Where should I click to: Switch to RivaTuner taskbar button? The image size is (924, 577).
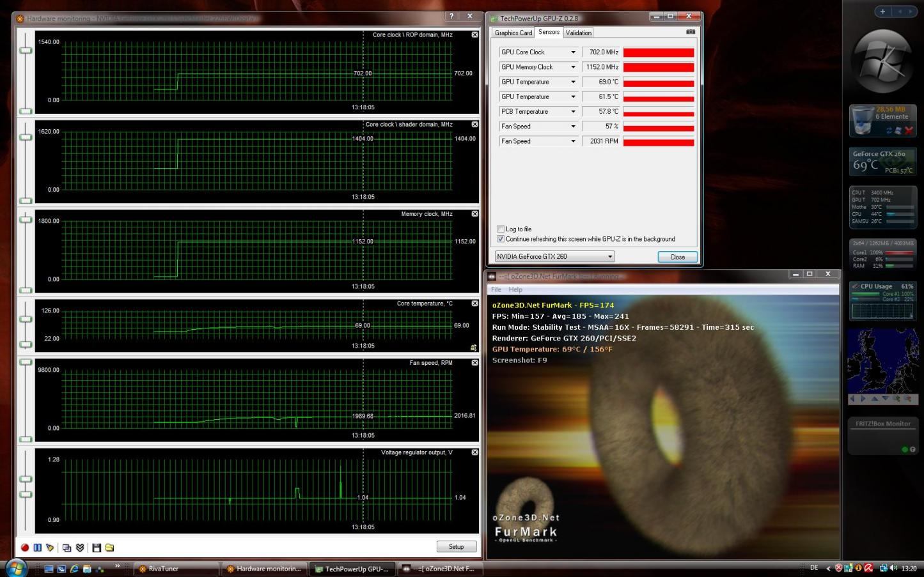tap(176, 569)
